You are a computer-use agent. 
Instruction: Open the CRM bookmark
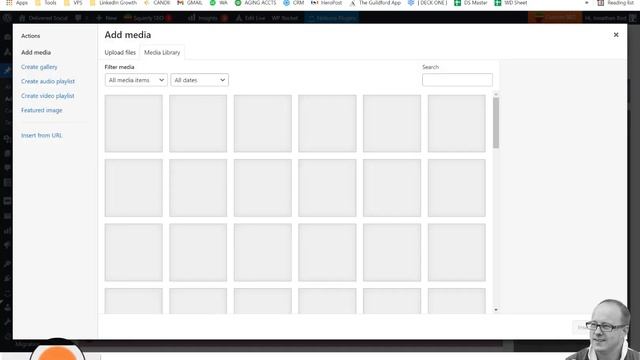pos(293,3)
